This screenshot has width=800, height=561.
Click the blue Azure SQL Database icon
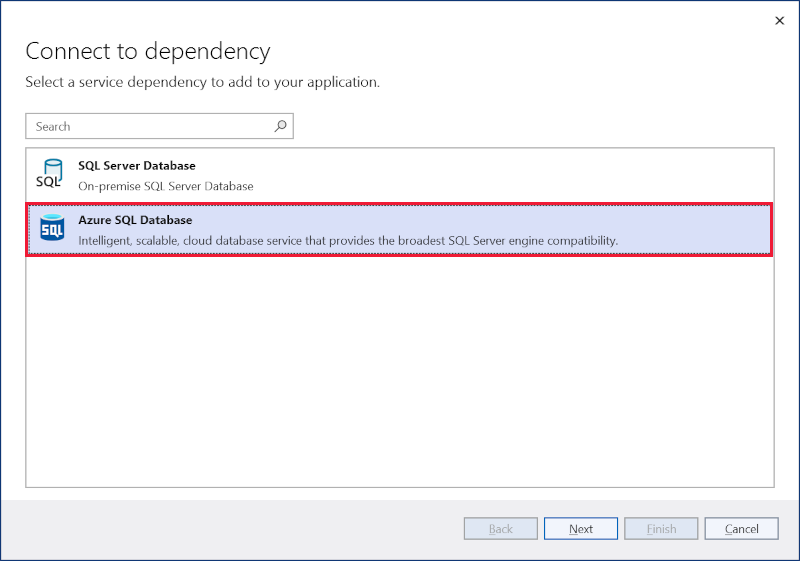pos(51,229)
